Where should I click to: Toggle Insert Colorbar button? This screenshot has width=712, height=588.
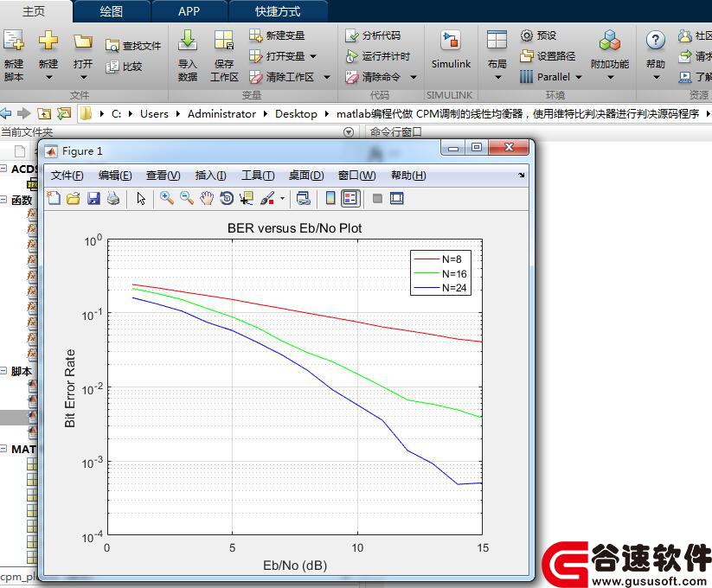click(x=330, y=198)
